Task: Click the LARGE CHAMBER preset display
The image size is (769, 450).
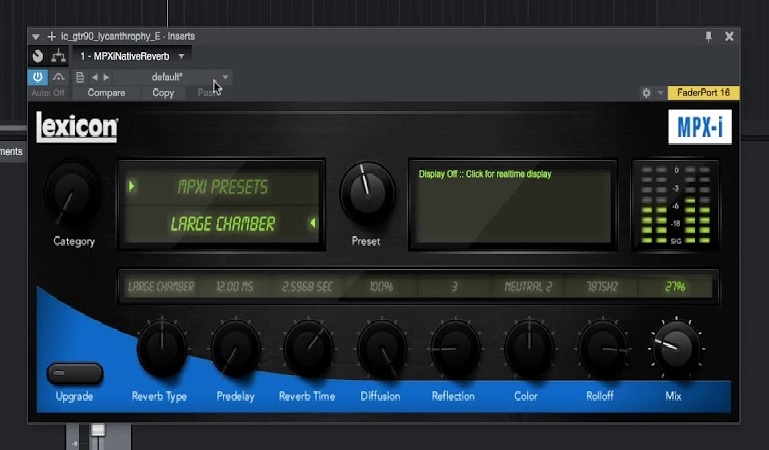Action: pyautogui.click(x=223, y=224)
